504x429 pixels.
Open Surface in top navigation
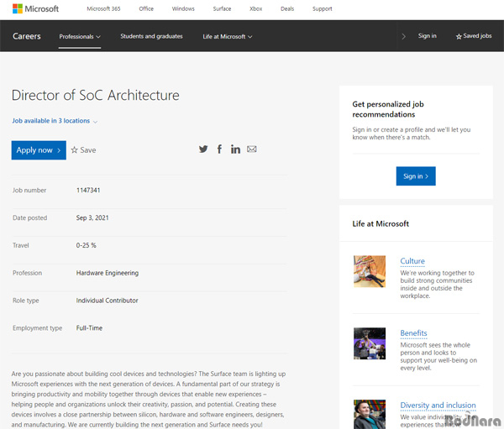click(222, 8)
